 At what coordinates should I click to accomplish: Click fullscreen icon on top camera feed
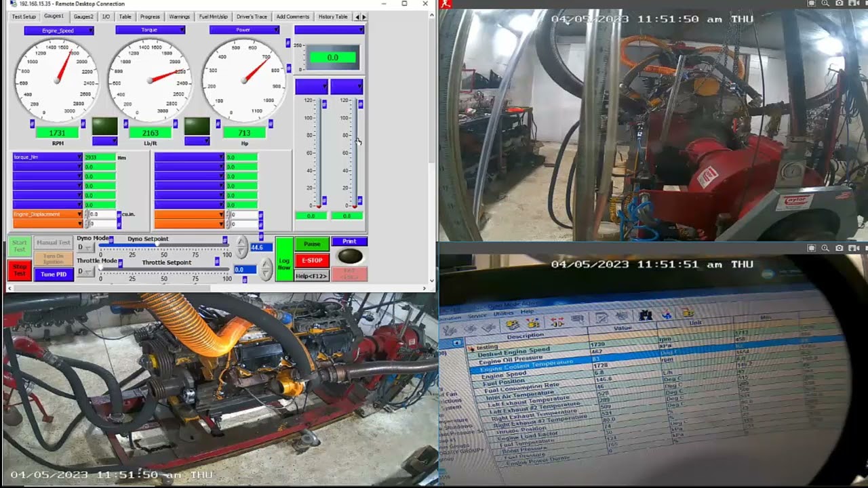812,3
